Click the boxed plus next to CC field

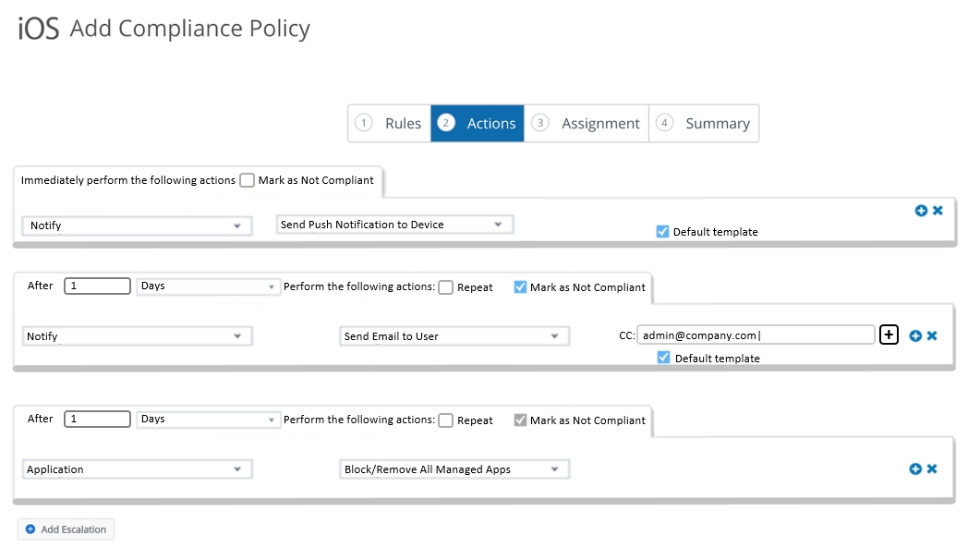point(889,335)
